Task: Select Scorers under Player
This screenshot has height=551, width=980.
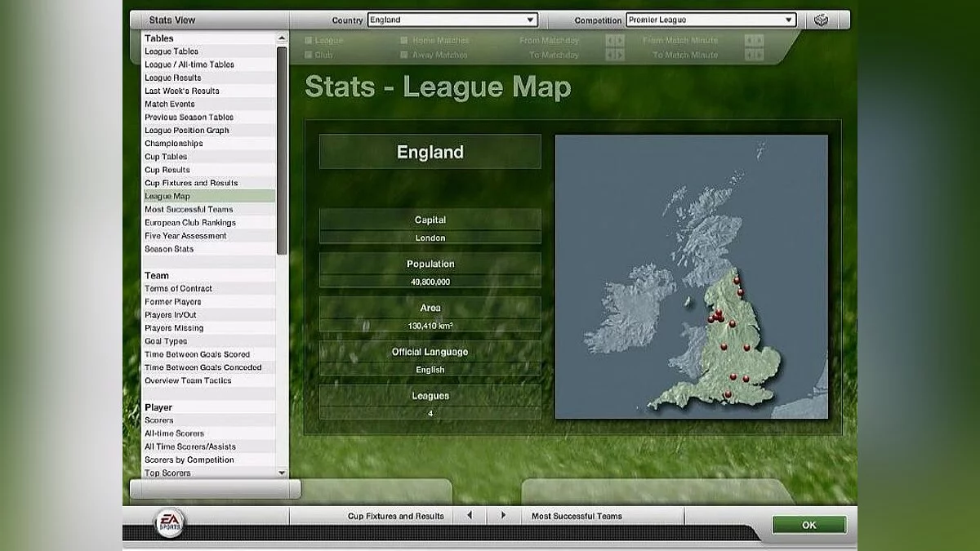Action: click(x=208, y=420)
